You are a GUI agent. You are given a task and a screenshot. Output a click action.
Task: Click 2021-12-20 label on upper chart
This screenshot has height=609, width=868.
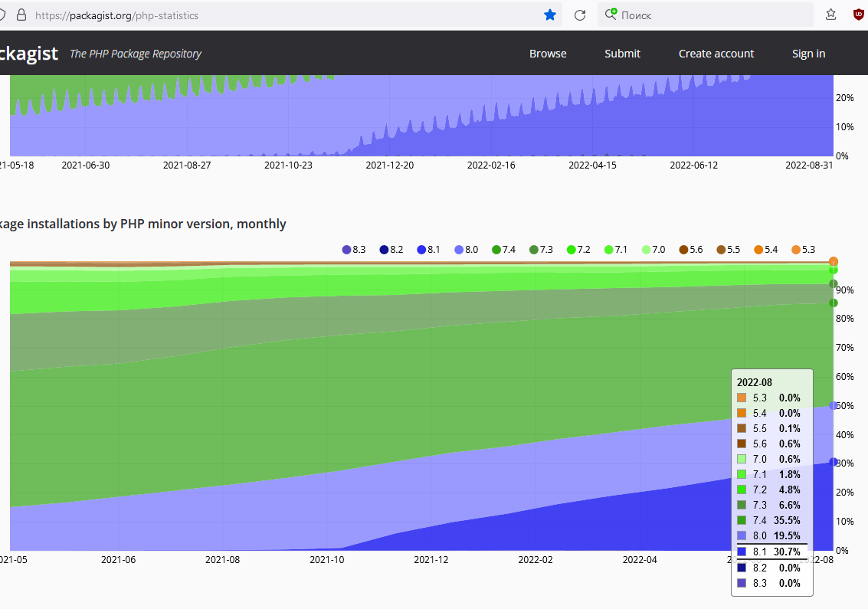click(x=390, y=165)
